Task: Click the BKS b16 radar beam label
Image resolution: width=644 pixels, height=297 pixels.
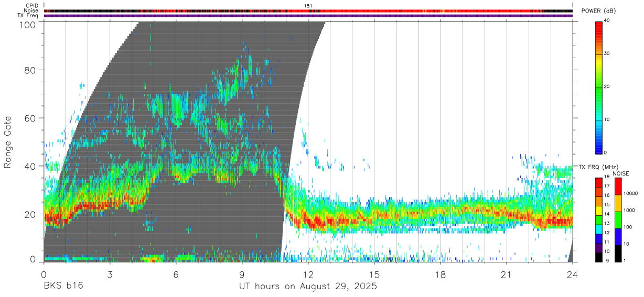Action: pos(63,287)
